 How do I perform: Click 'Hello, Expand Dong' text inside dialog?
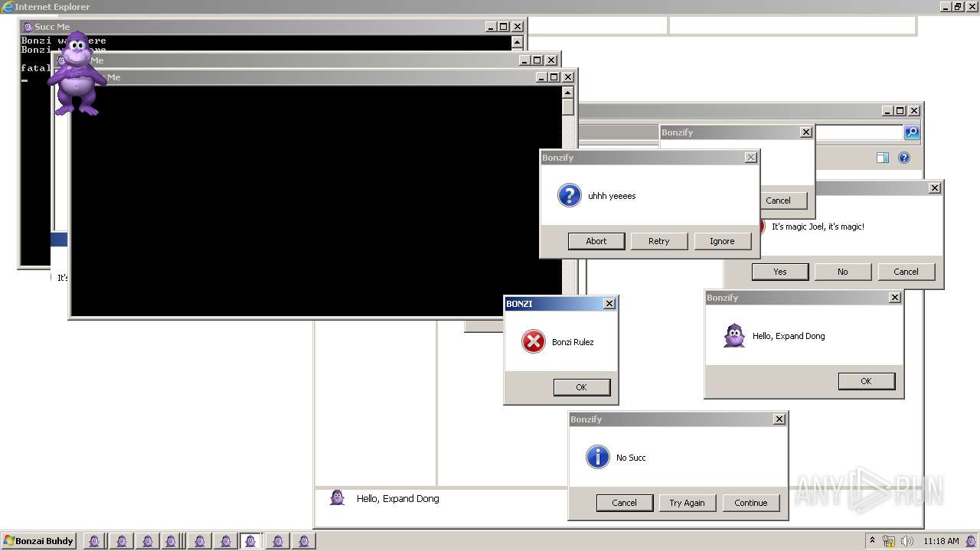pos(789,336)
